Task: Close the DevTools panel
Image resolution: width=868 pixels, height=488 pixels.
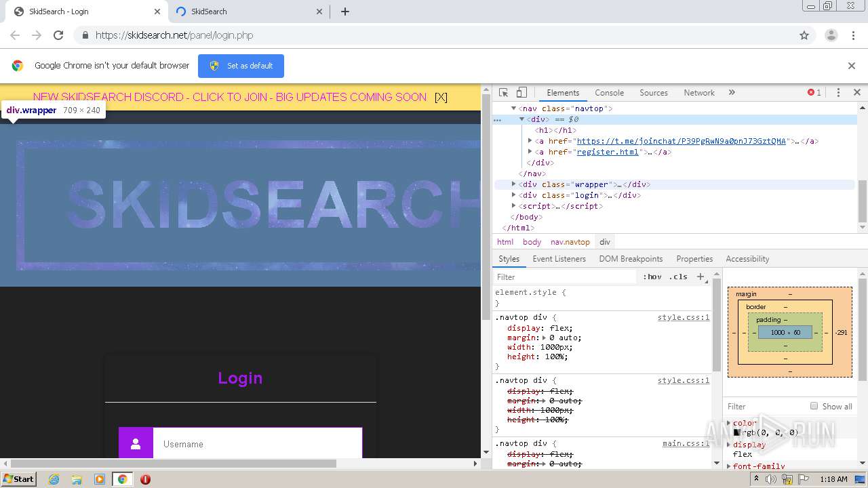Action: coord(857,93)
